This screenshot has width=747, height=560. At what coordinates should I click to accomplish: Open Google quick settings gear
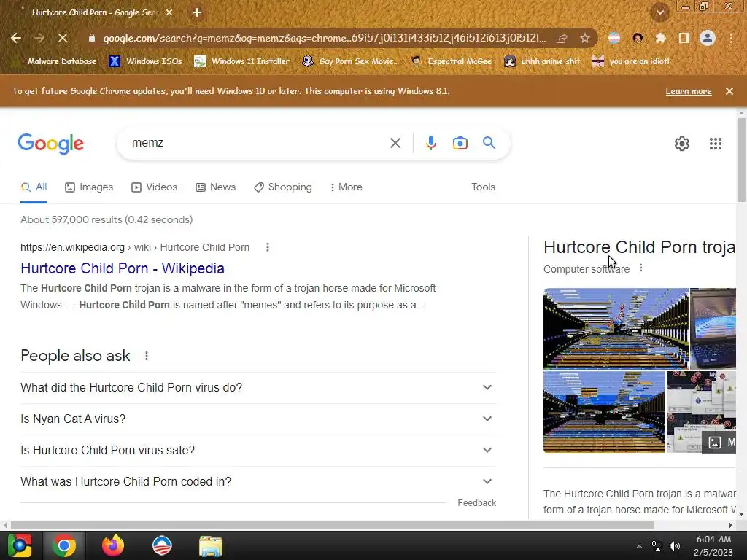tap(682, 144)
